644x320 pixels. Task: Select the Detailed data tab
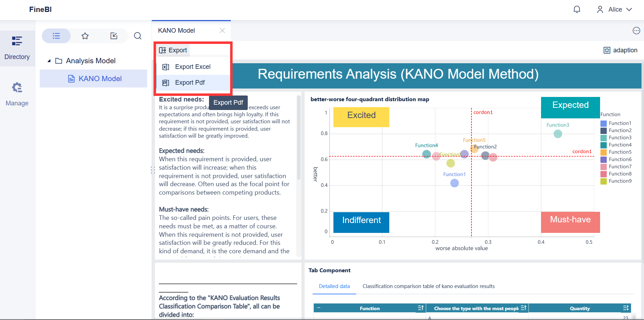(334, 286)
